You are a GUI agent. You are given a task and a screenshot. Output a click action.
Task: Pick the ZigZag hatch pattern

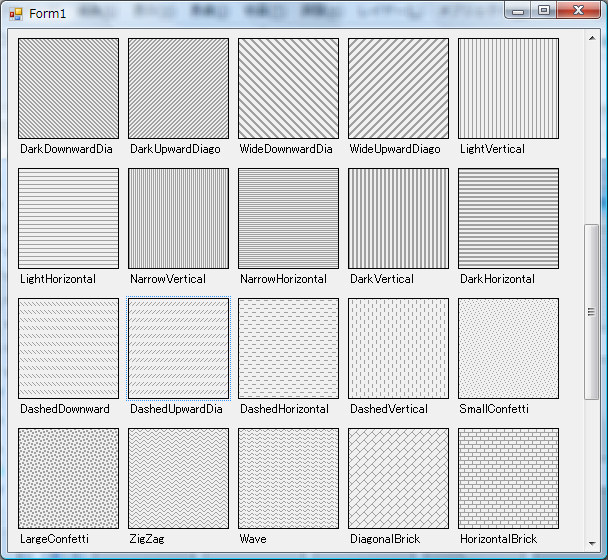click(178, 478)
